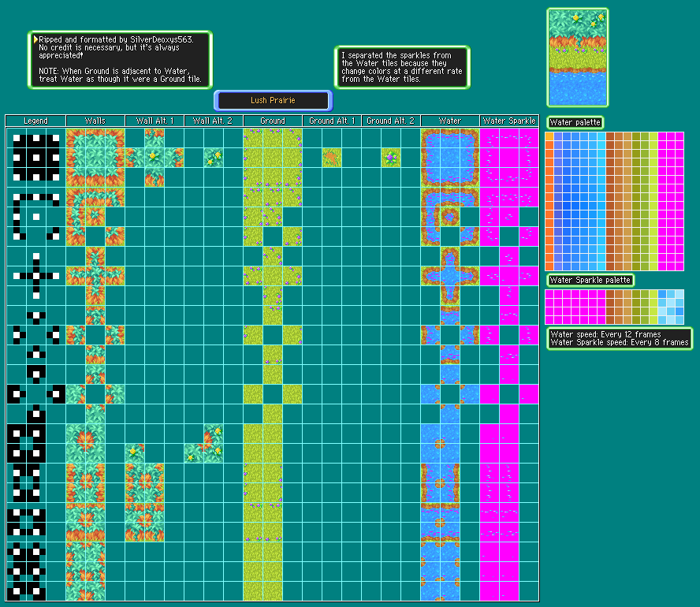Click the 'Water speed: Every 12 frames' text
700x607 pixels.
[x=605, y=334]
